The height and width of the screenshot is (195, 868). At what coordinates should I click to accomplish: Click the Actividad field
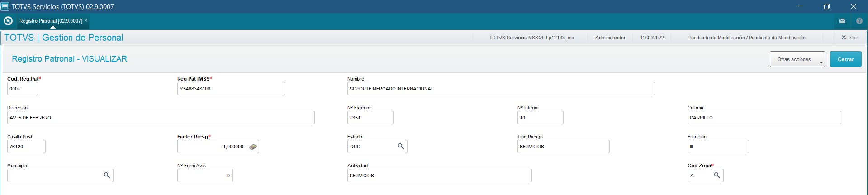pos(440,176)
